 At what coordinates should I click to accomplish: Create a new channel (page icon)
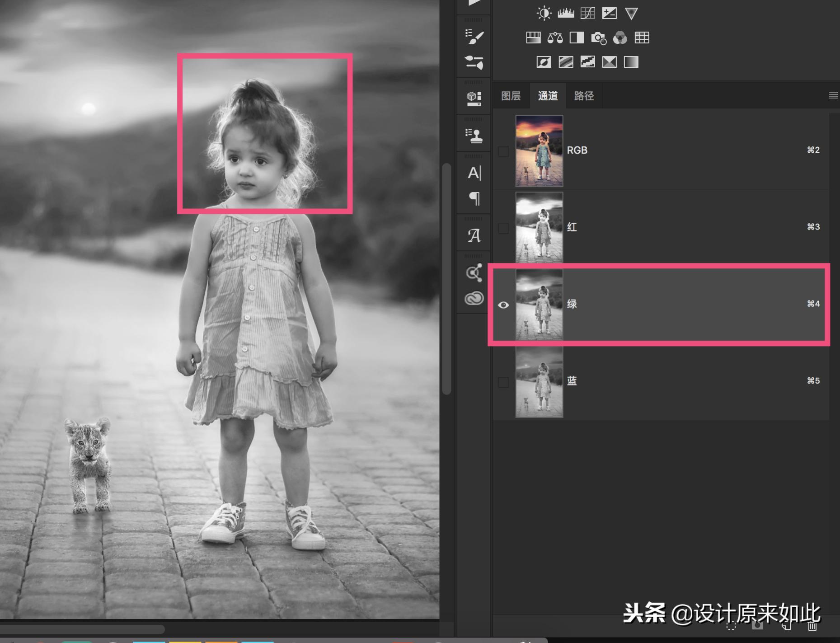click(786, 626)
